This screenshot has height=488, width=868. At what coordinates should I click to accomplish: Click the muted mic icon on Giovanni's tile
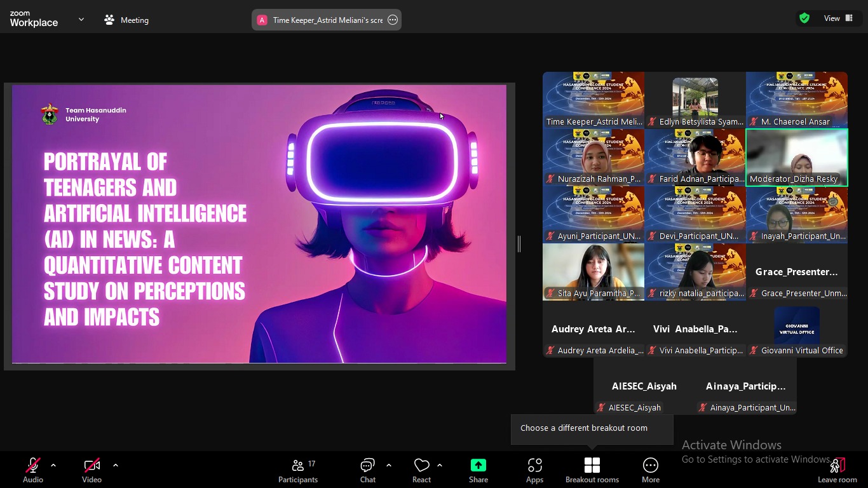[x=754, y=350]
